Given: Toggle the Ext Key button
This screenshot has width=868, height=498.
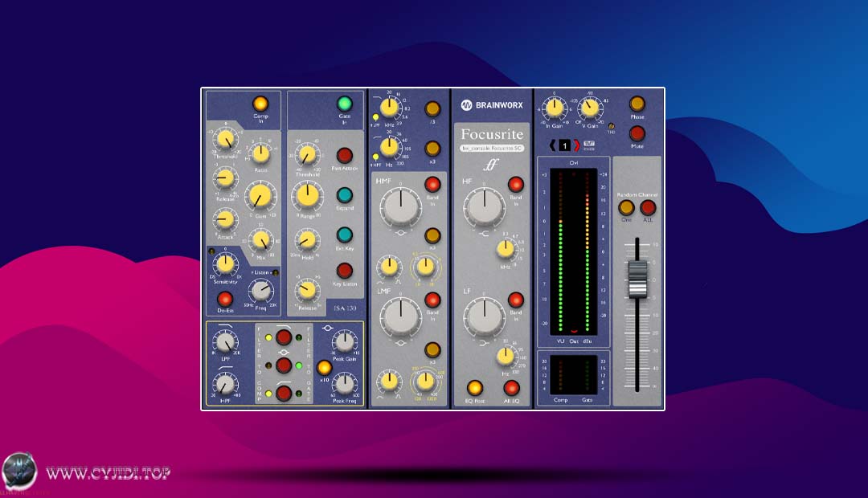Looking at the screenshot, I should [x=344, y=235].
